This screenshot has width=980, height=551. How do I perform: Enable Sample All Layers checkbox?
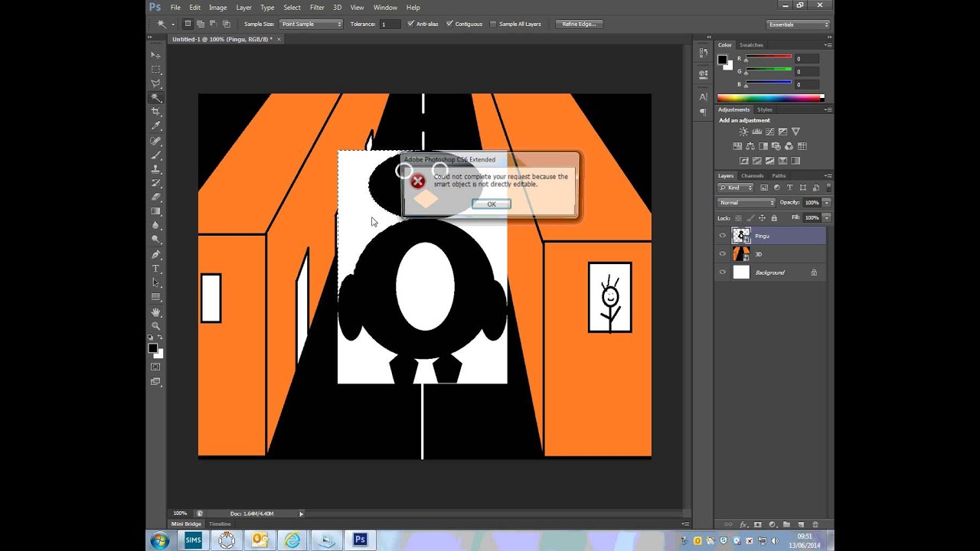(493, 24)
